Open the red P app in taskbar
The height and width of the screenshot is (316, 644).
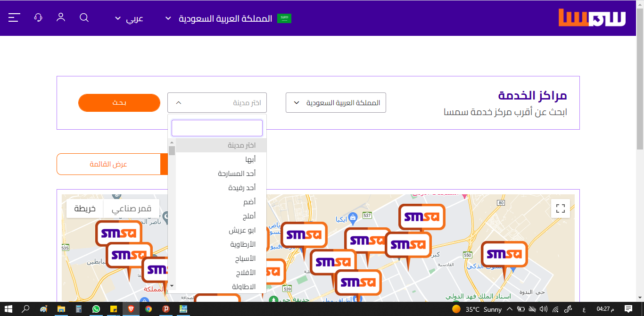[x=166, y=309]
